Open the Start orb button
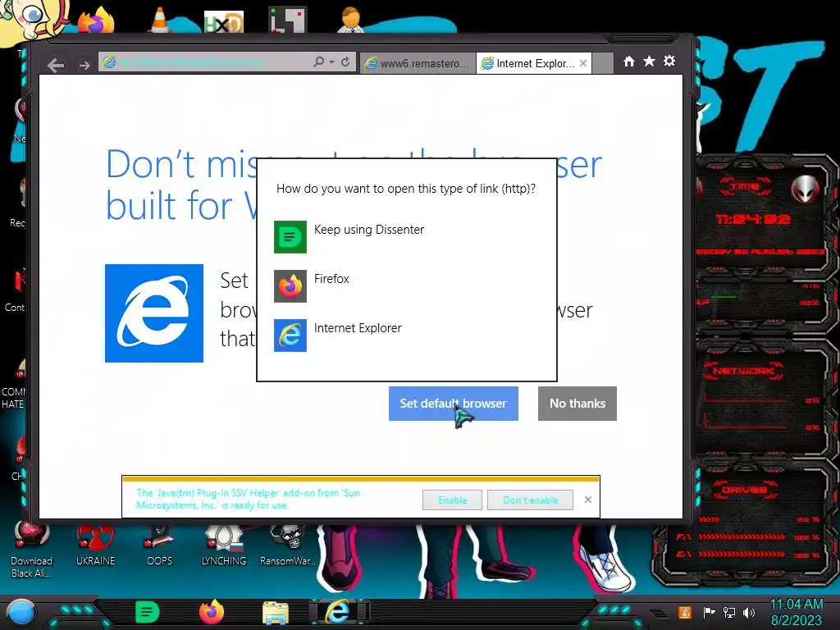The image size is (840, 630). (x=21, y=612)
